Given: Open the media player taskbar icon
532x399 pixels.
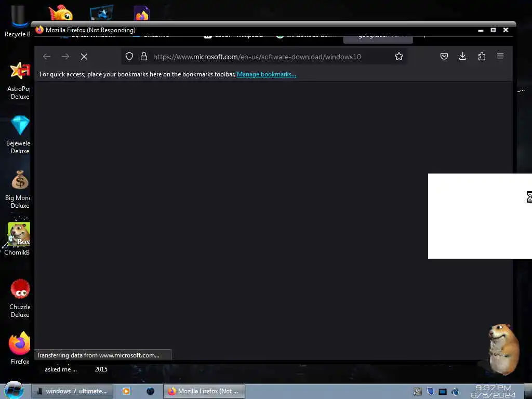Looking at the screenshot, I should [x=126, y=391].
